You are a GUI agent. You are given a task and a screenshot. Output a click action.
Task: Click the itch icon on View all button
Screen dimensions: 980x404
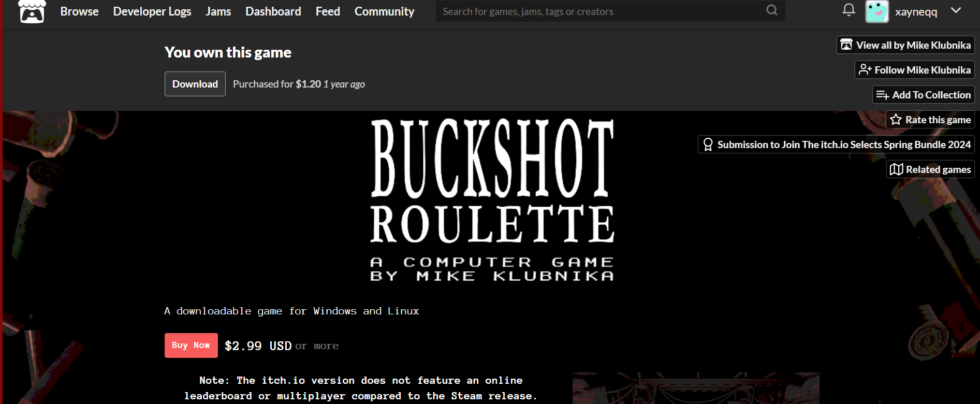846,45
